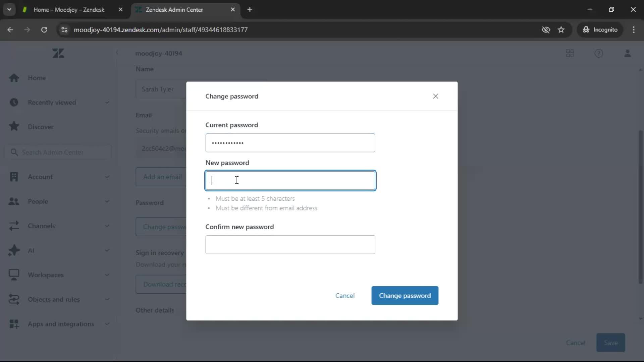This screenshot has height=362, width=644.
Task: Go forward in browser history
Action: 27,30
